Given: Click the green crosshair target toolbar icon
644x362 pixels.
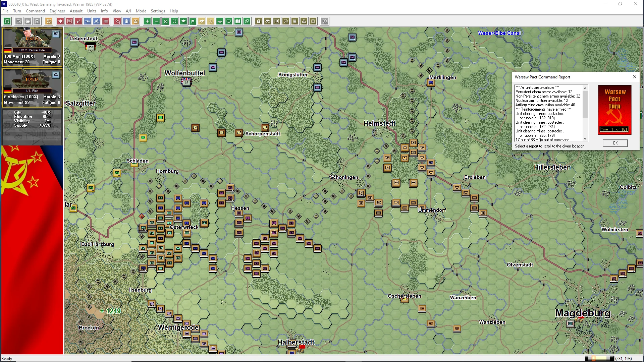Looking at the screenshot, I should tap(7, 21).
